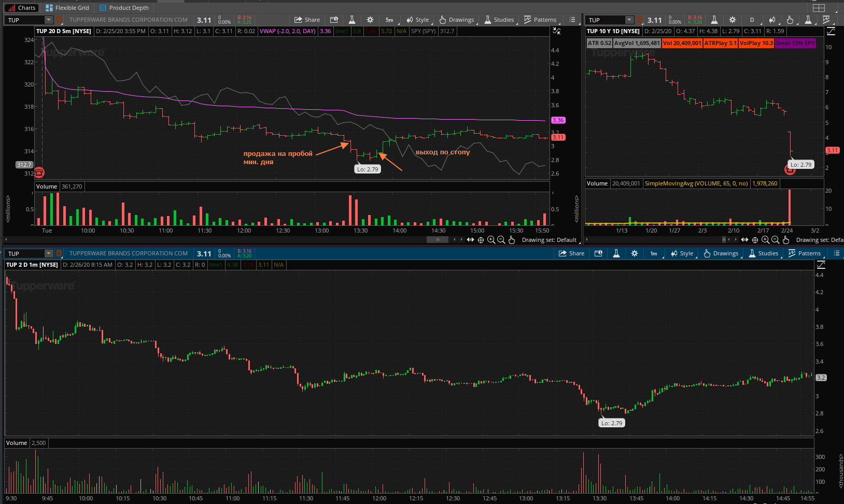Image resolution: width=844 pixels, height=504 pixels.
Task: Open Drawings menu in the 5m chart toolbar
Action: coord(457,20)
